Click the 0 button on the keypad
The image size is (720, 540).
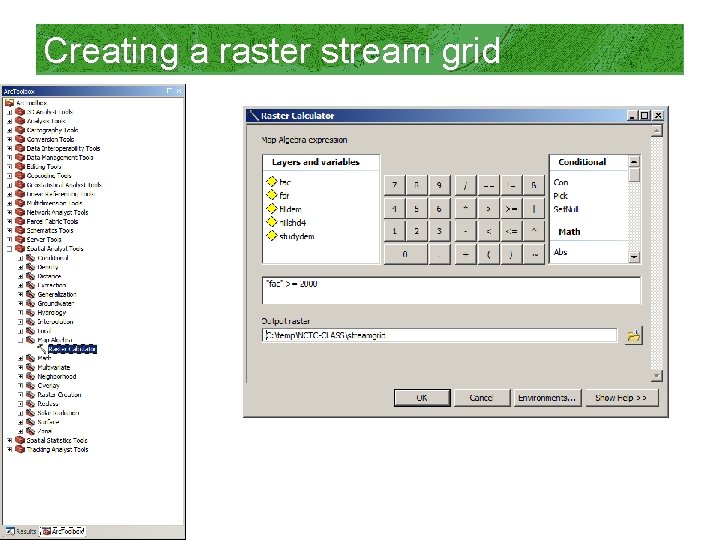pyautogui.click(x=405, y=254)
